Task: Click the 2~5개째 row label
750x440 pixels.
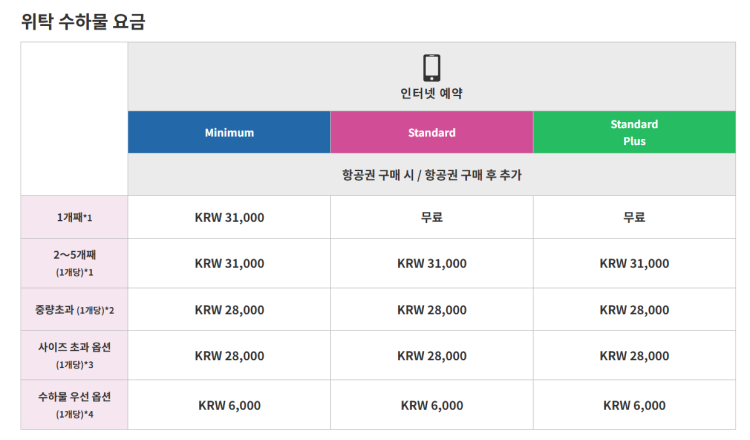Action: (74, 262)
